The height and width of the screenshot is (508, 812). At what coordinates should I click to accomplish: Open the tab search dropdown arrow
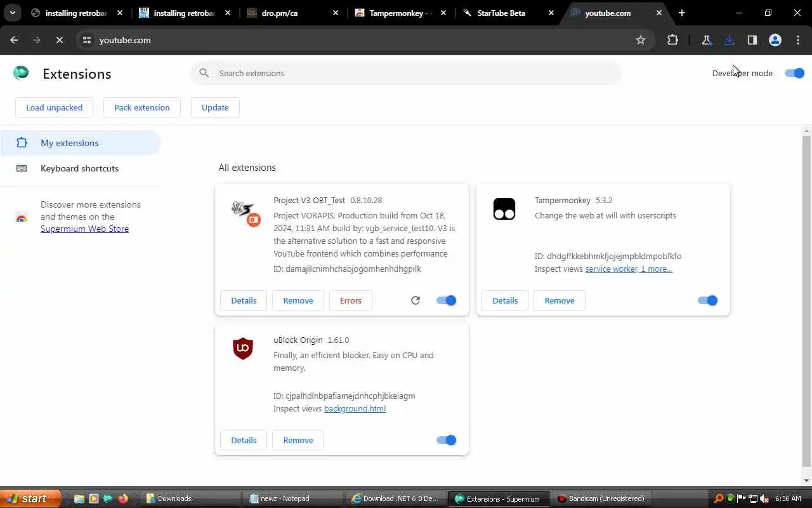12,13
